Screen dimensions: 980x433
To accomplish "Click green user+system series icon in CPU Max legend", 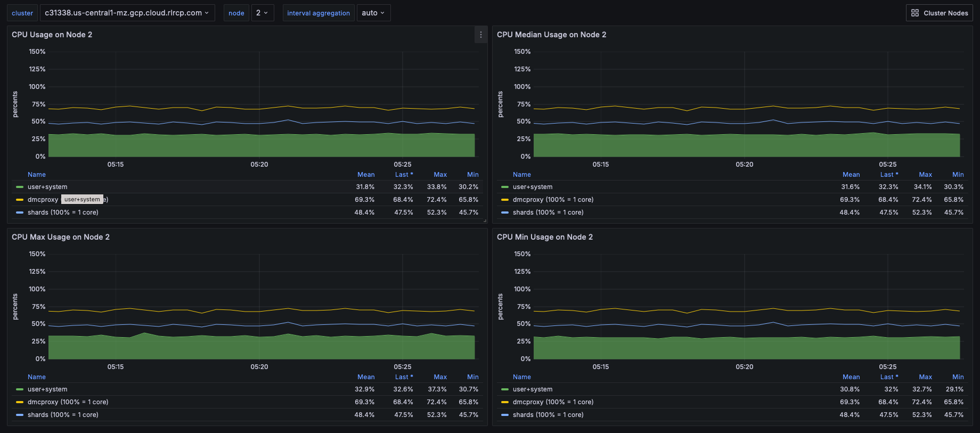I will tap(20, 389).
